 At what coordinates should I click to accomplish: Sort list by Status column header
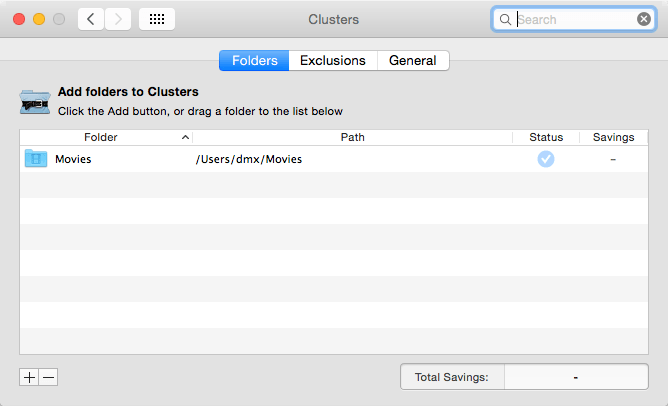[x=546, y=137]
